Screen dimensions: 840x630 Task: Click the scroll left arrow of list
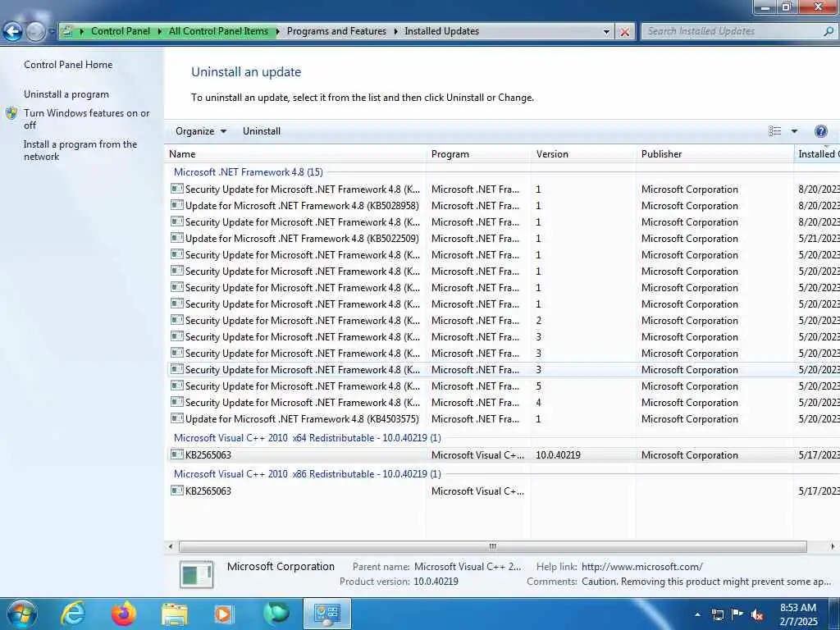pos(171,546)
